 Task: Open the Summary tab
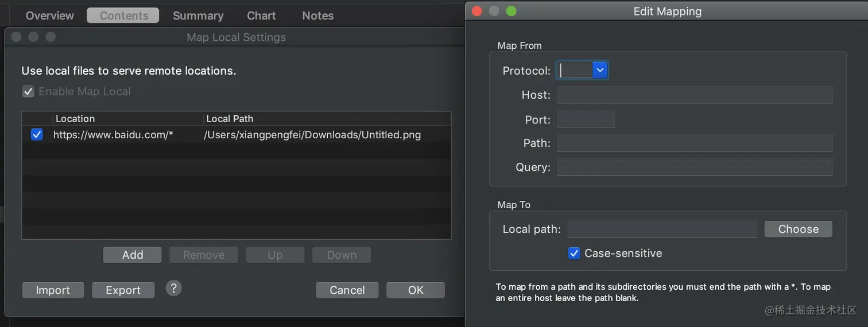point(198,15)
